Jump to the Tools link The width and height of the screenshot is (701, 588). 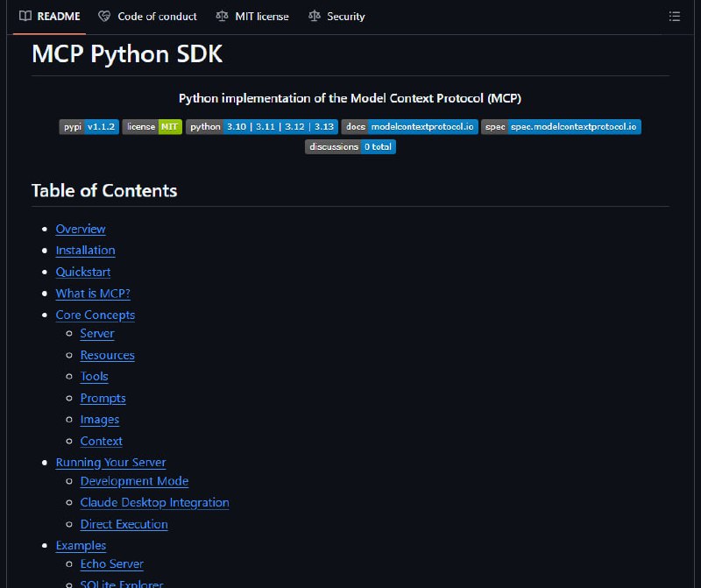pos(94,377)
